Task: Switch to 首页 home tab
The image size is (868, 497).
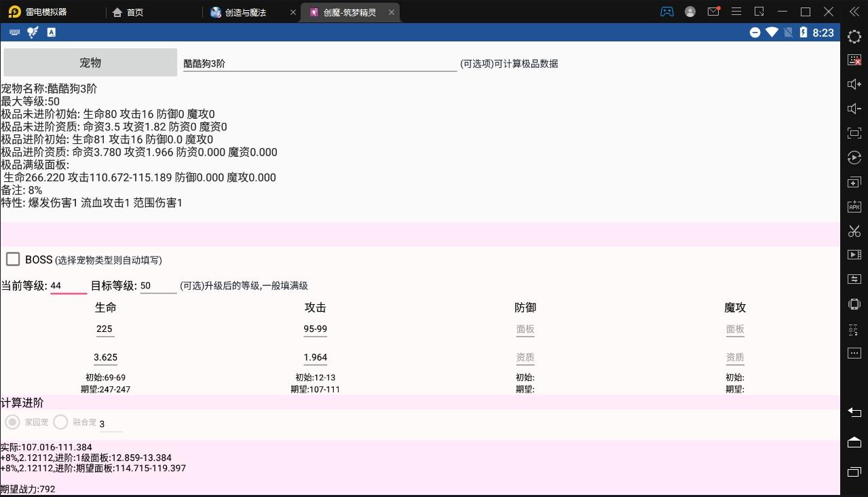Action: point(128,12)
